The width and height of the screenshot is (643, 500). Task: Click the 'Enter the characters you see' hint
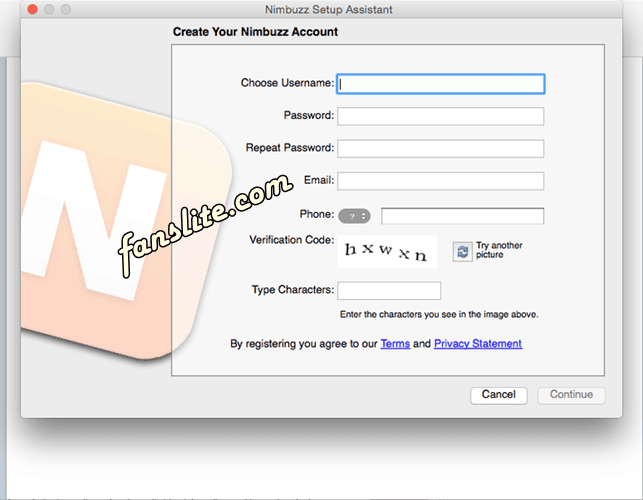coord(439,315)
